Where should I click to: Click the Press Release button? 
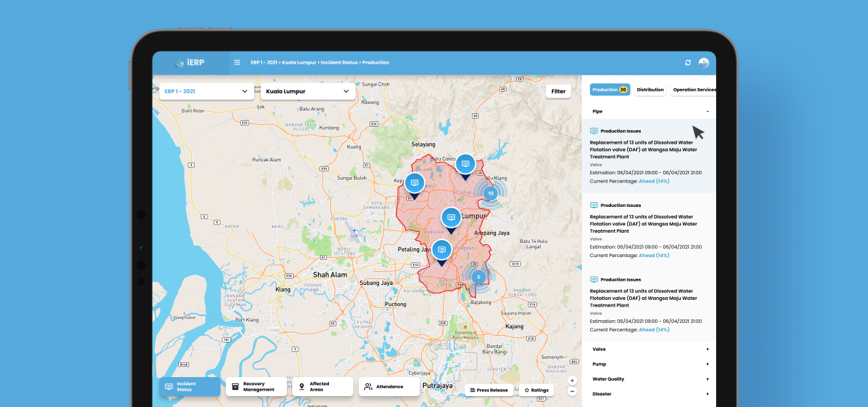(x=488, y=390)
